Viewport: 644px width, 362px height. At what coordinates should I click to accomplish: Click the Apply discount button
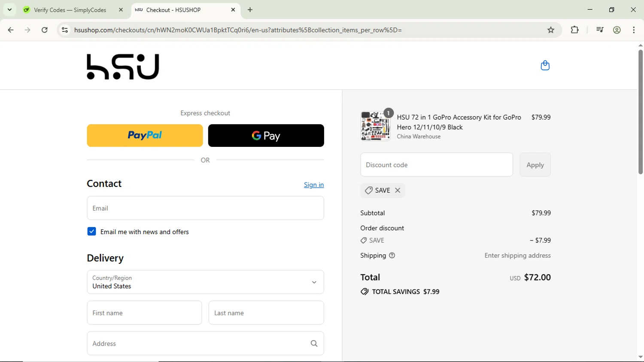pos(535,164)
